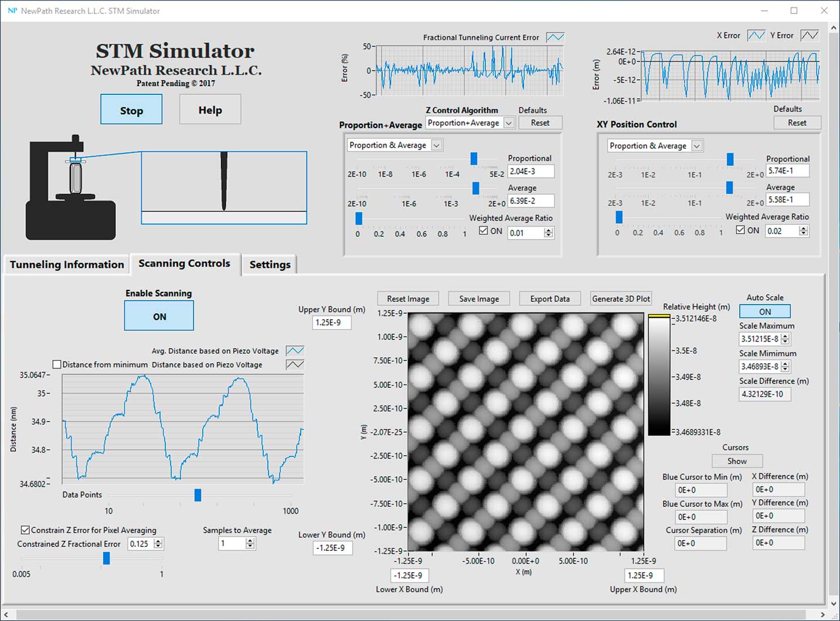840x621 pixels.
Task: Click the X Error plot legend icon
Action: click(x=756, y=36)
